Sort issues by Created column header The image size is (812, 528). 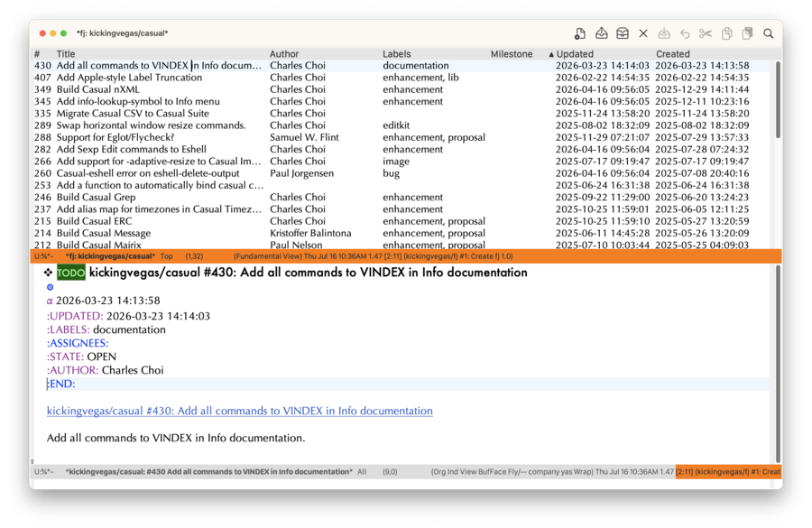[x=673, y=54]
